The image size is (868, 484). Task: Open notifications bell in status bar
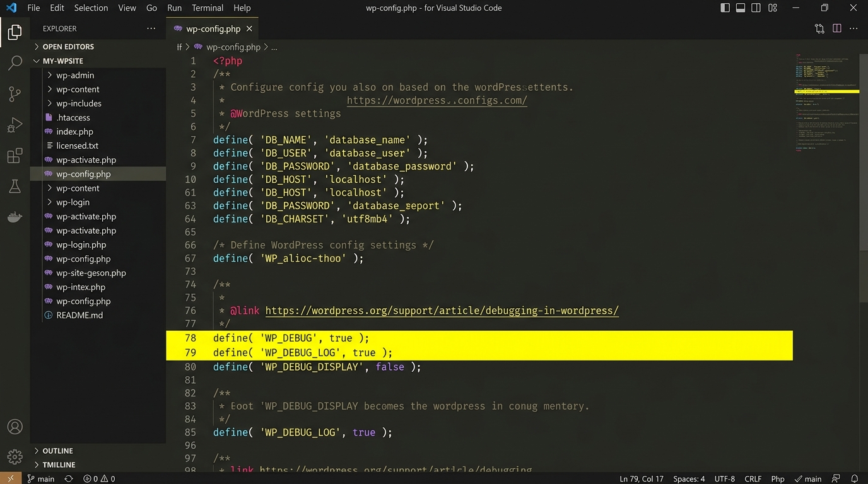(x=855, y=478)
